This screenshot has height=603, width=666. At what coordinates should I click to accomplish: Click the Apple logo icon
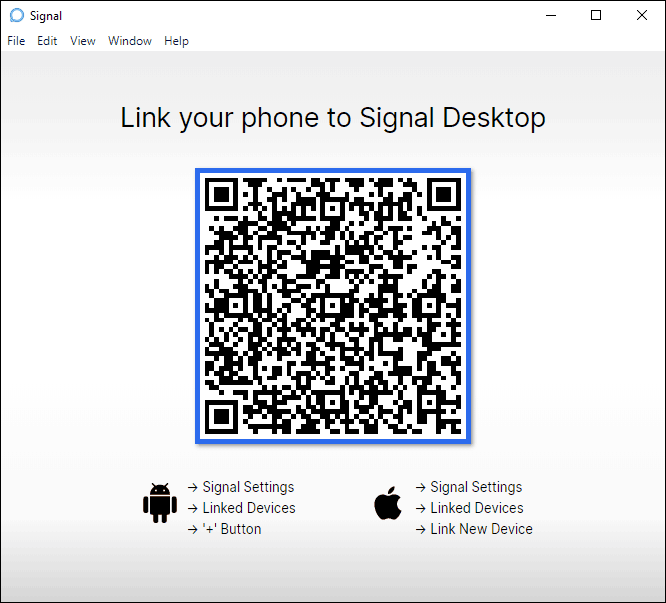387,503
